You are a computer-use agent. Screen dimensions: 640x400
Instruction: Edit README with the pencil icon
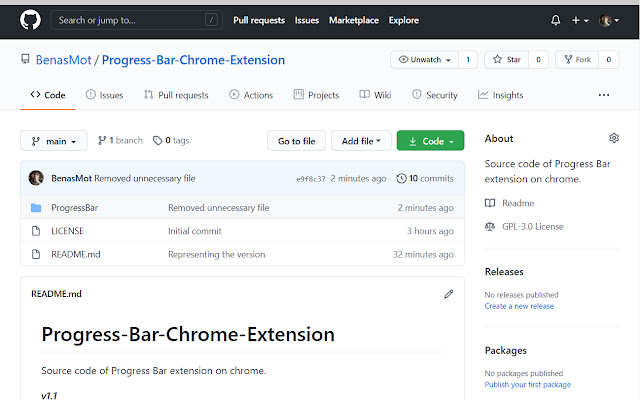(449, 294)
